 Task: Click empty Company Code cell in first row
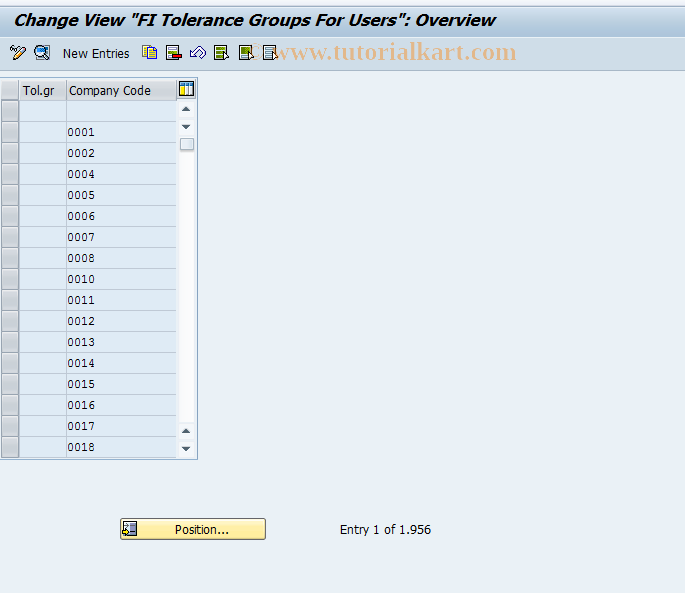click(x=121, y=111)
